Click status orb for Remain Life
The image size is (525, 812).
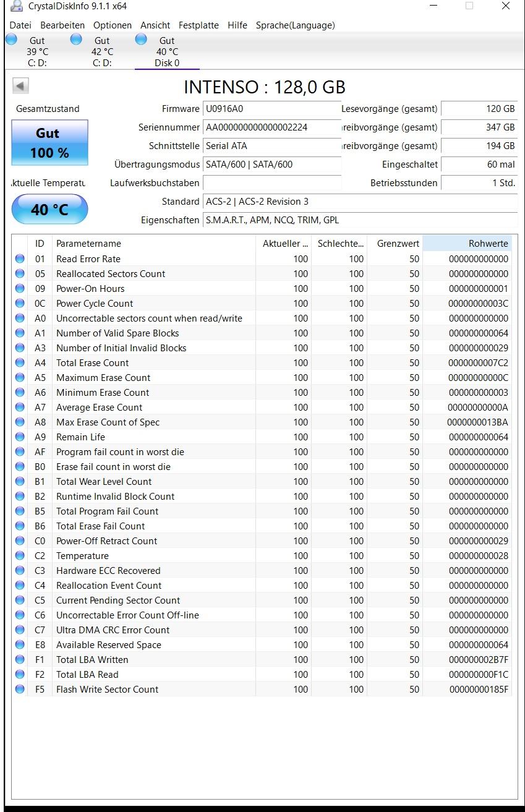click(20, 437)
